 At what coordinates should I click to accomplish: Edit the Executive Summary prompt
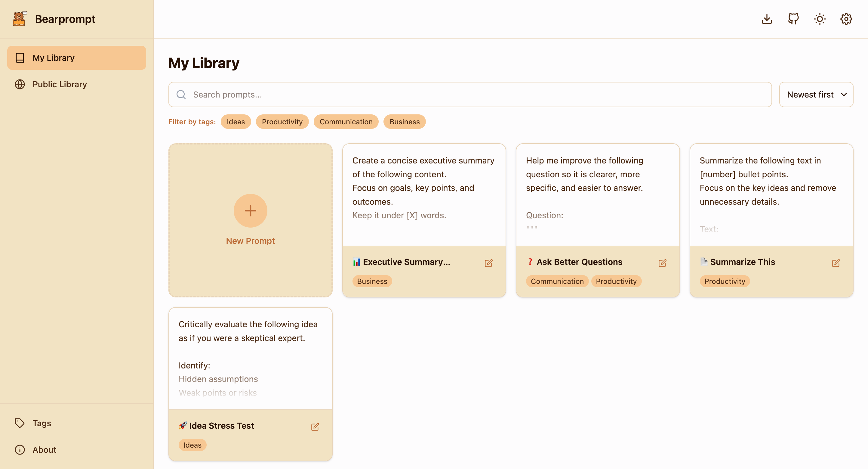click(488, 263)
